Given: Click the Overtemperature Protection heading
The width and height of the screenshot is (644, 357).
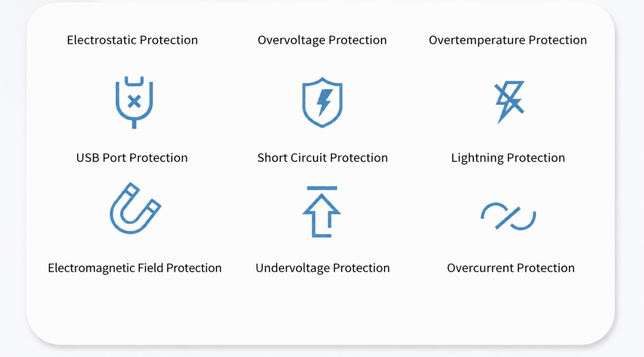Looking at the screenshot, I should pyautogui.click(x=507, y=40).
